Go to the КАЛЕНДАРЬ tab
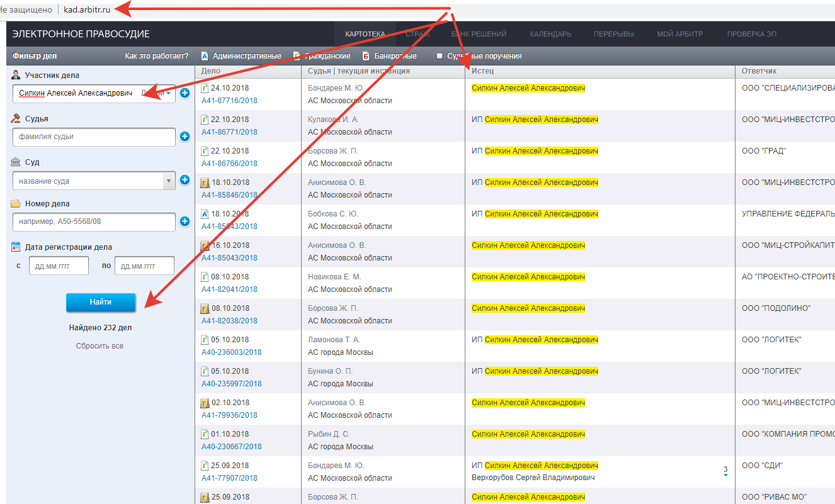835x504 pixels. (550, 34)
